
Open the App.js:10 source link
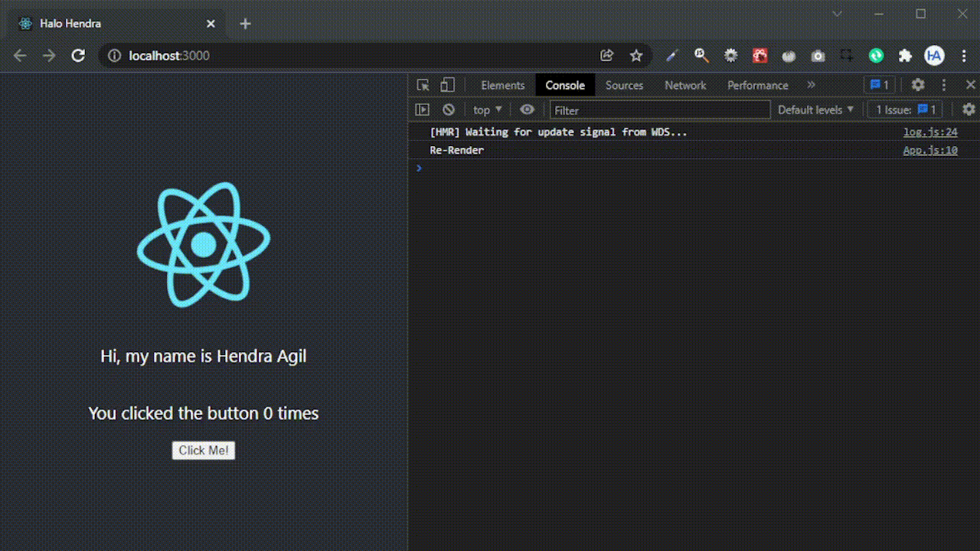click(x=929, y=150)
